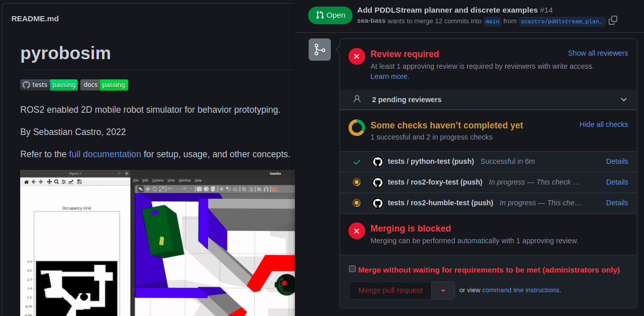The image size is (644, 316).
Task: Click the pyrobosim heading in the README
Action: 66,53
